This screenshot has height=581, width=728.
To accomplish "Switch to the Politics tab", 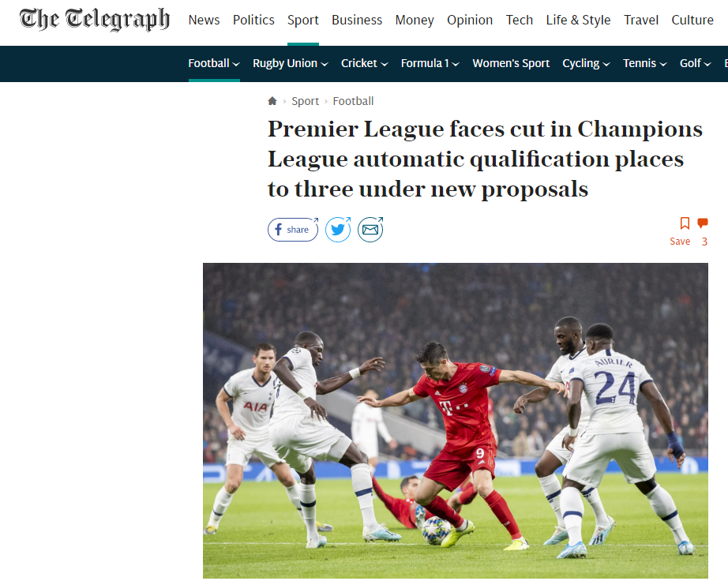I will (253, 20).
